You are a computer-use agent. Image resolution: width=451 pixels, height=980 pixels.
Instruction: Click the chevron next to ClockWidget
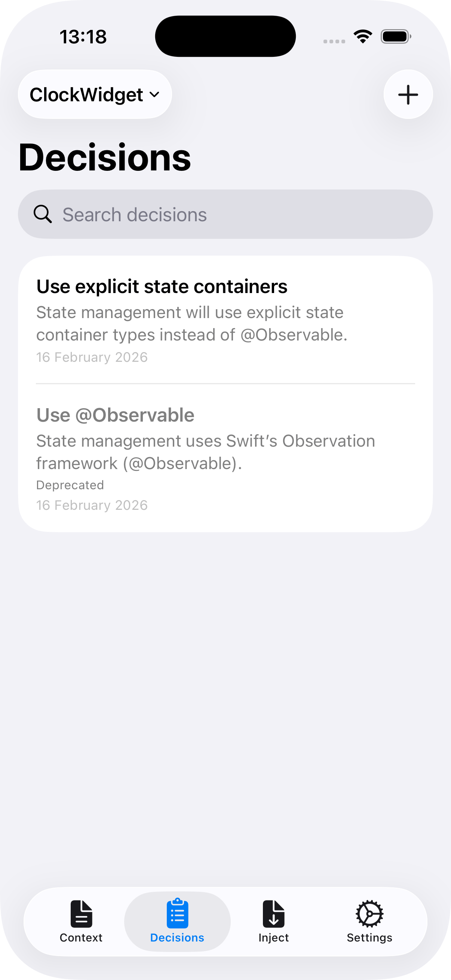click(x=154, y=94)
